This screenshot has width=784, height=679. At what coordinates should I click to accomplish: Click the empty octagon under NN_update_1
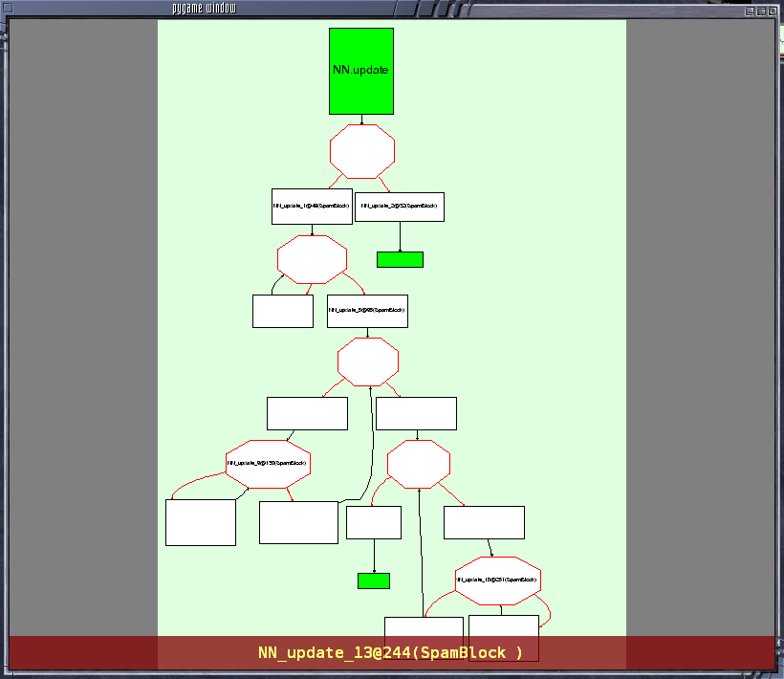312,259
